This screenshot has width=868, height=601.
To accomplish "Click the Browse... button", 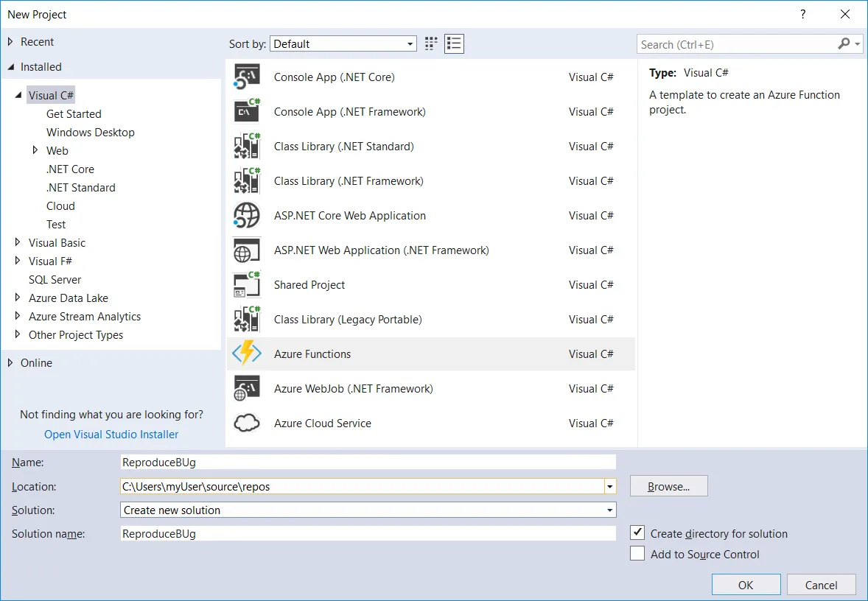I will click(x=669, y=486).
